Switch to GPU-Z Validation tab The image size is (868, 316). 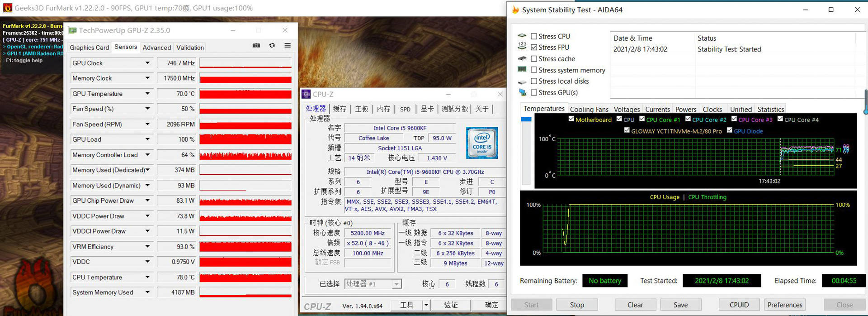point(190,48)
